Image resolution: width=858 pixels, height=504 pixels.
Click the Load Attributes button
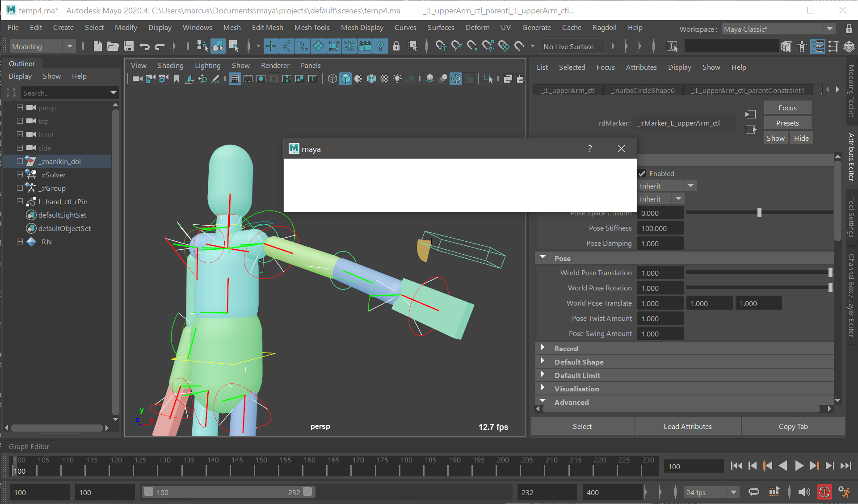(687, 426)
